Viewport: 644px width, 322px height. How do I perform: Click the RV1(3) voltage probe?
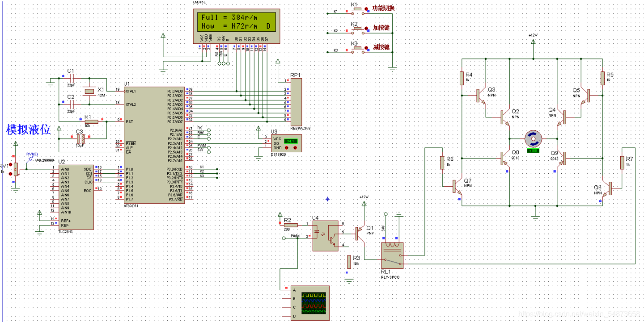pos(30,158)
